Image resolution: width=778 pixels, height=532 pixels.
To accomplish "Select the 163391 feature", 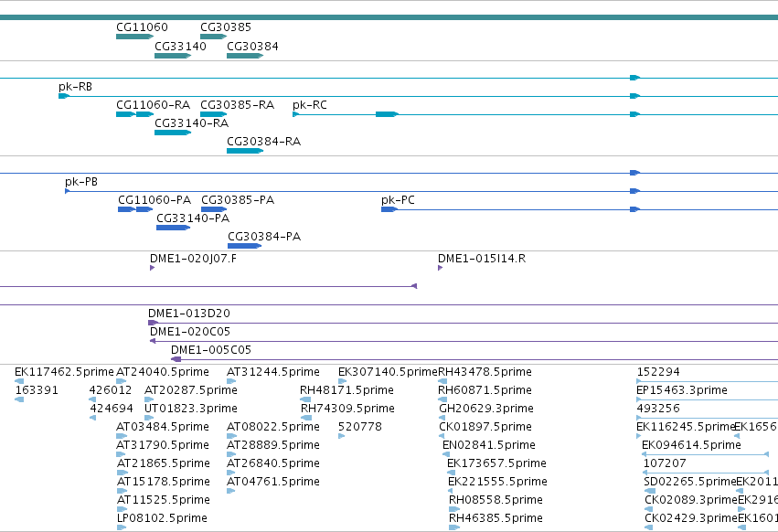I will pos(19,399).
